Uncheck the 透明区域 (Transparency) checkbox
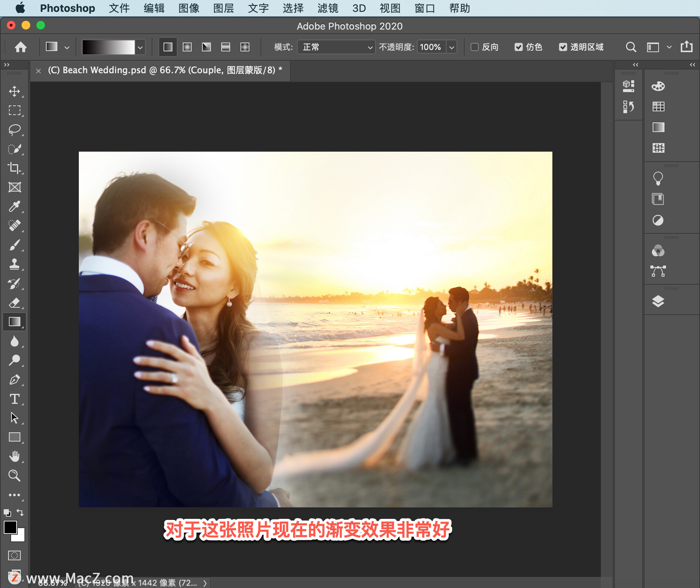Screen dimensions: 700x588 tap(563, 47)
